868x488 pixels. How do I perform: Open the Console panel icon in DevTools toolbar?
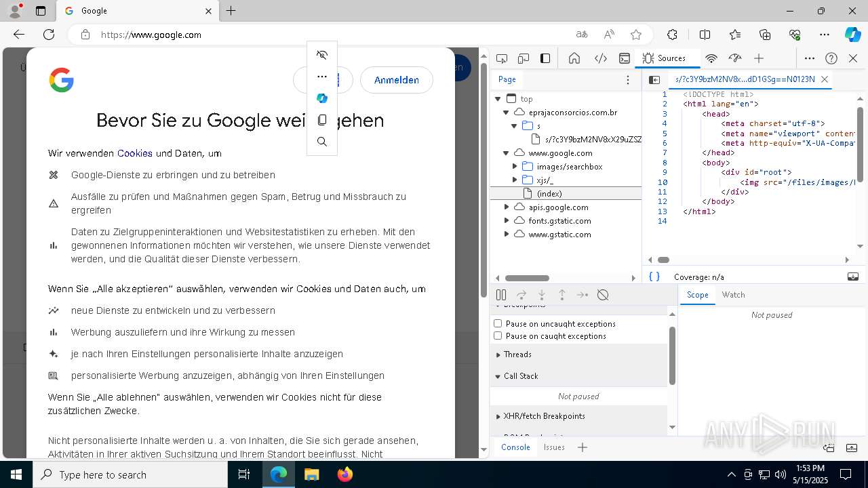coord(625,58)
